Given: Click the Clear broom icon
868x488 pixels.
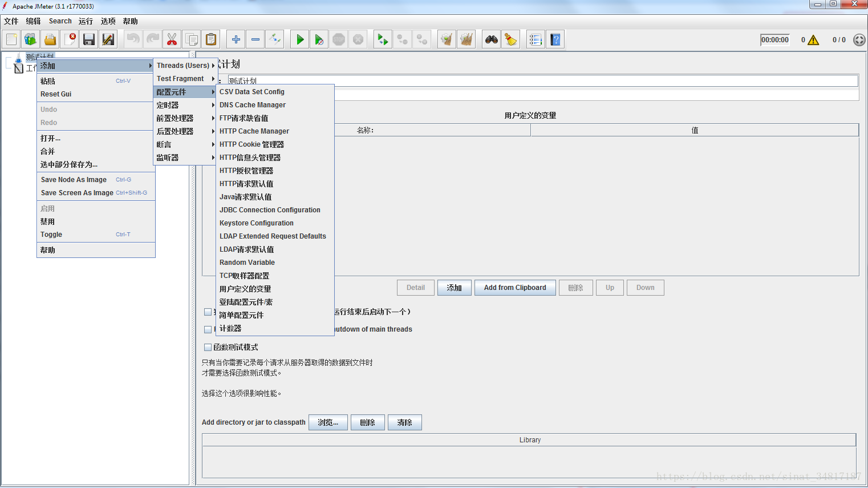Looking at the screenshot, I should pyautogui.click(x=447, y=39).
